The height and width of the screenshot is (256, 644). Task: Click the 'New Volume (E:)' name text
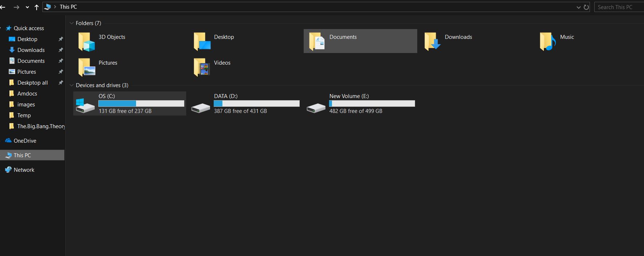click(349, 96)
